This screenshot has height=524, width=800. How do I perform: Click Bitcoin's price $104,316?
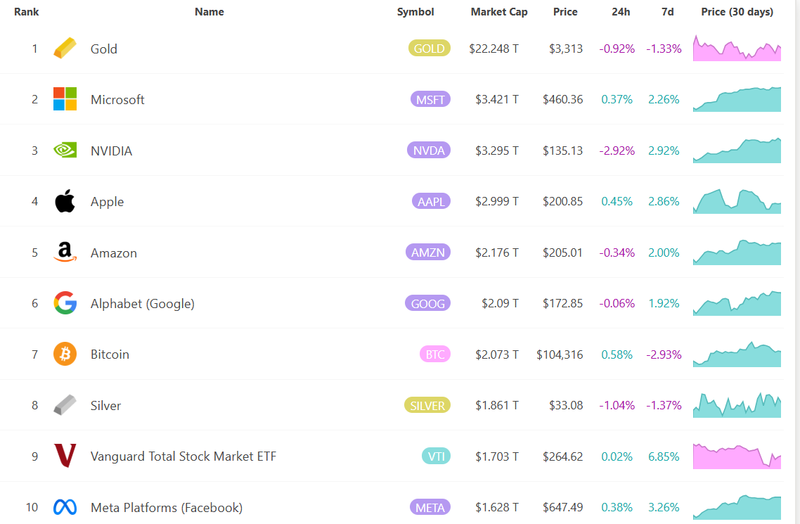coord(560,355)
